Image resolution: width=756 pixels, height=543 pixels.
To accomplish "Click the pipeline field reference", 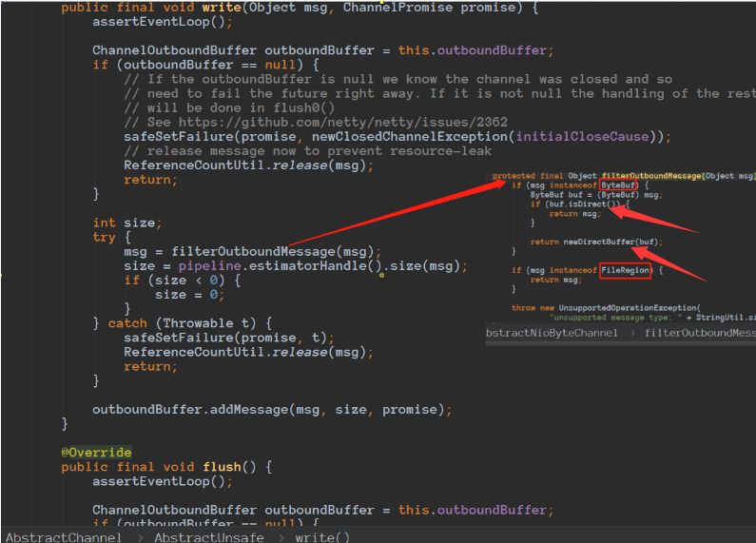I will [x=210, y=265].
